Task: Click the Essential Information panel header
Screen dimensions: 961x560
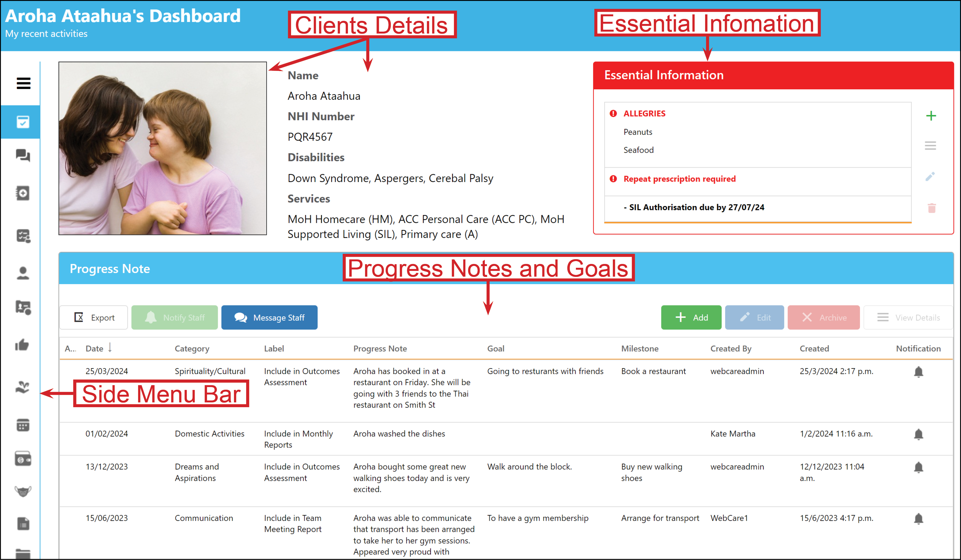Action: click(773, 75)
